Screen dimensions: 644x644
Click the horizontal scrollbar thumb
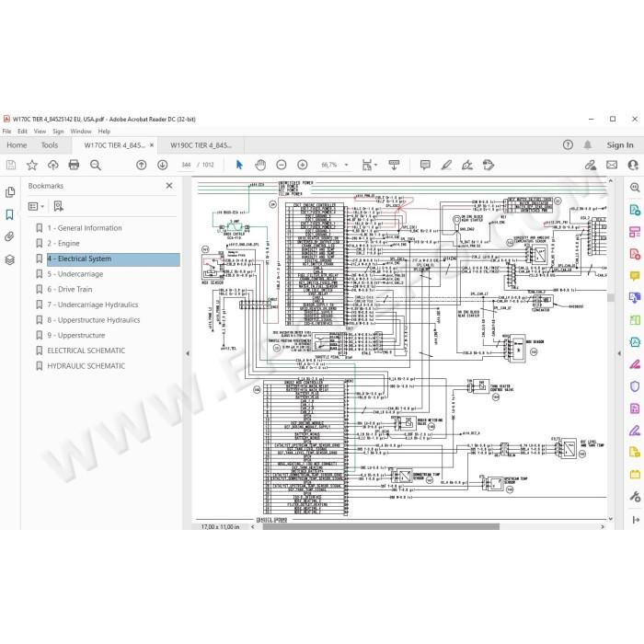[381, 526]
